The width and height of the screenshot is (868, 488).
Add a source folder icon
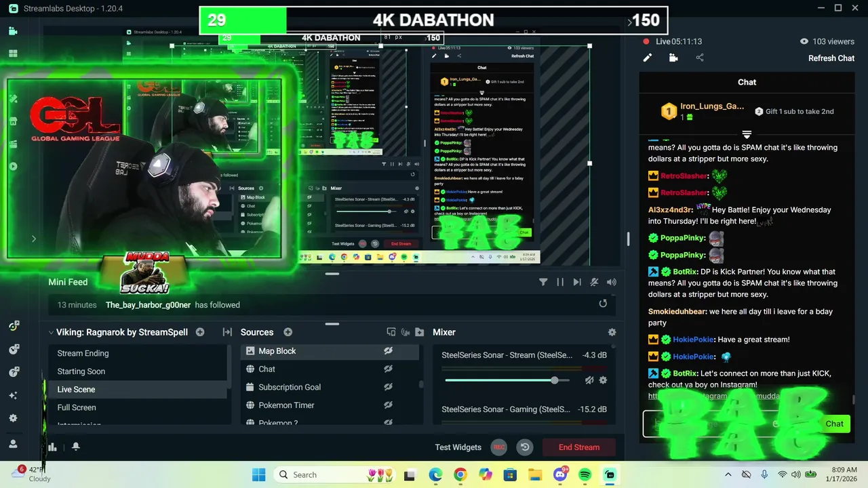click(x=419, y=332)
